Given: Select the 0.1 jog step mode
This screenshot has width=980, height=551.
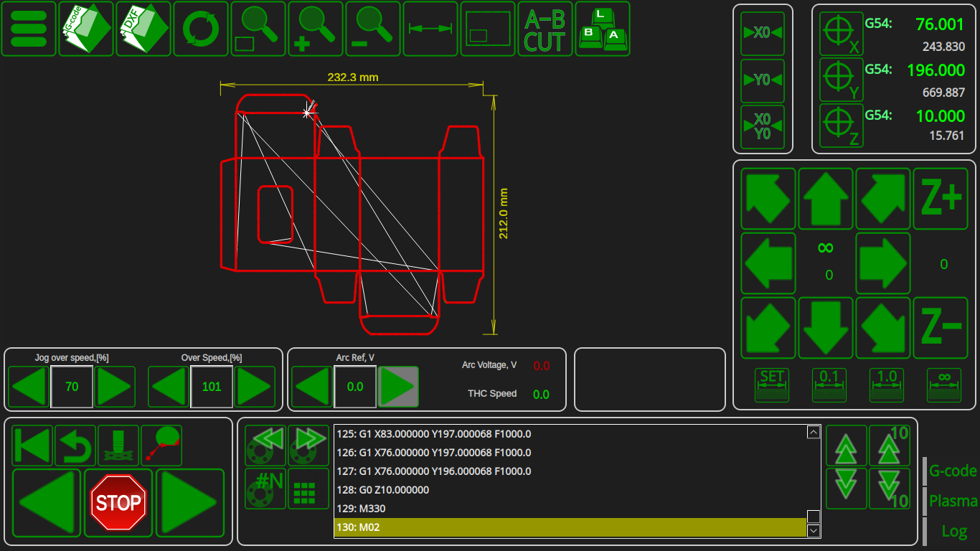Looking at the screenshot, I should 829,385.
